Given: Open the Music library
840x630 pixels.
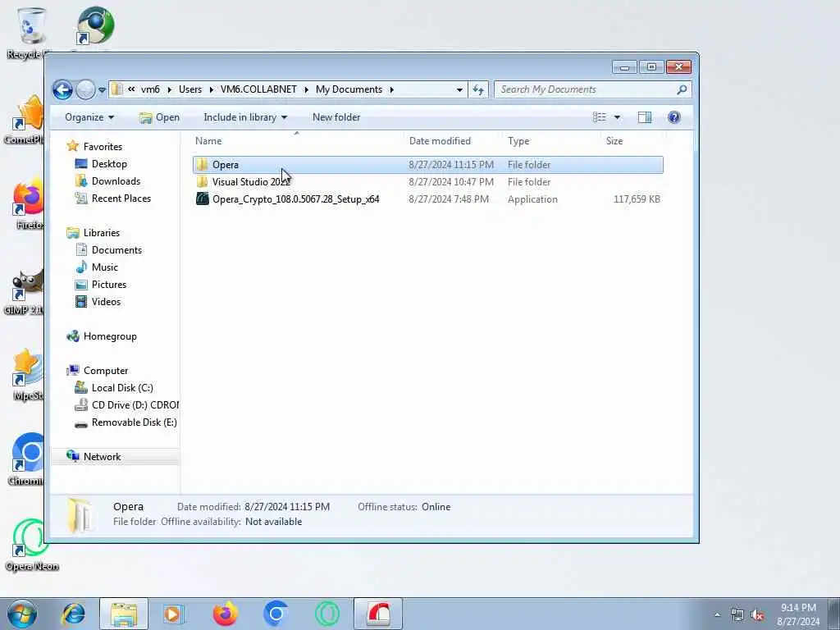Looking at the screenshot, I should 104,267.
